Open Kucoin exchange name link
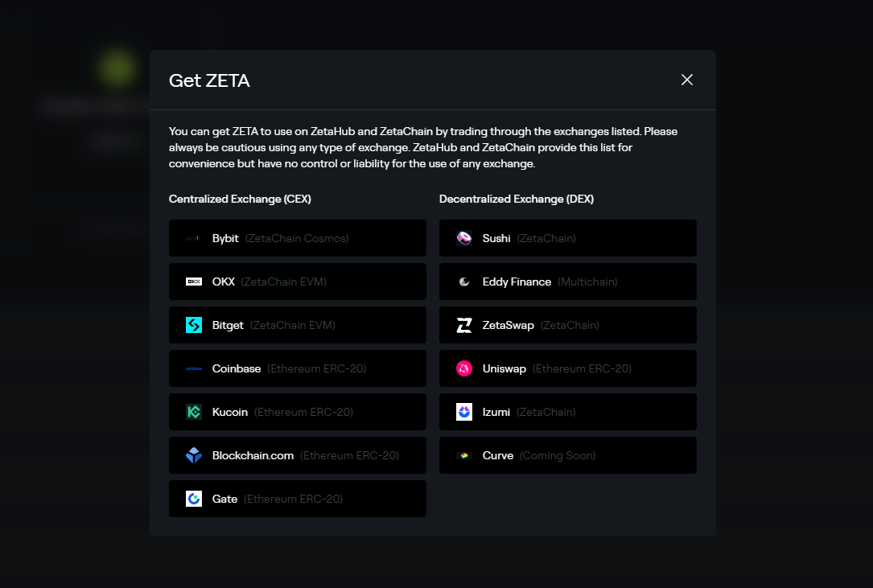The width and height of the screenshot is (873, 588). point(230,412)
